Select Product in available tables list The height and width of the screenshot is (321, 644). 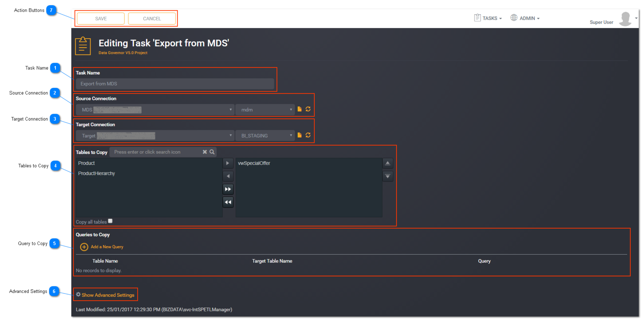[x=87, y=163]
